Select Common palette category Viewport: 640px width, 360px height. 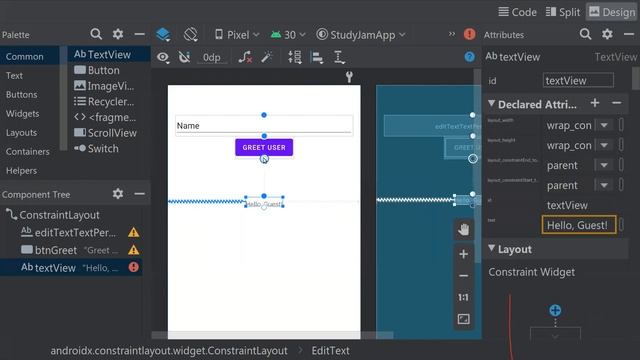tap(24, 56)
